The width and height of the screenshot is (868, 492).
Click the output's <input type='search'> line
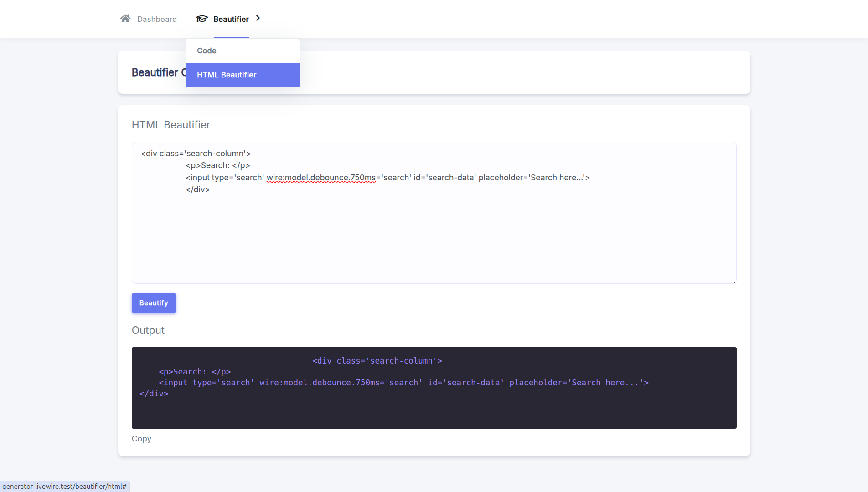click(x=403, y=383)
